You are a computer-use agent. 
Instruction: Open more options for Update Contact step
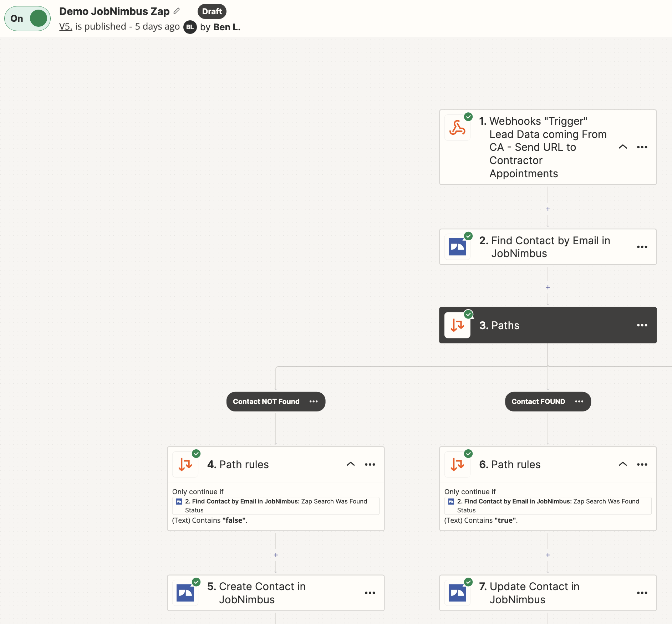pos(642,593)
